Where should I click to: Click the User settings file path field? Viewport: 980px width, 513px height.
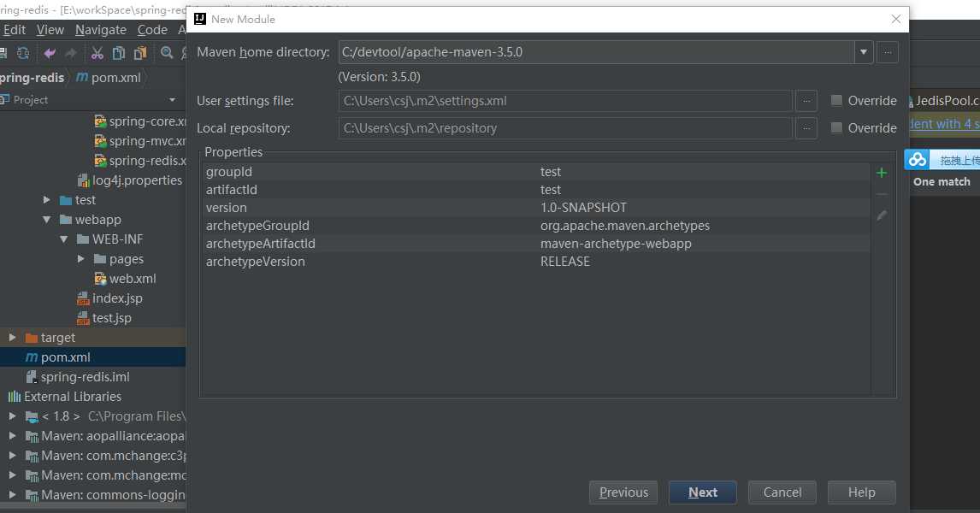coord(565,101)
